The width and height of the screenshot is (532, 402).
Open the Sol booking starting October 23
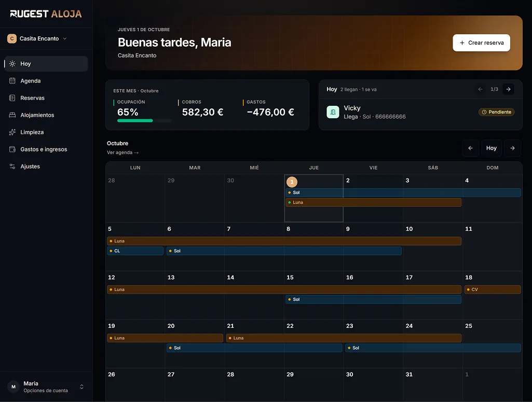pos(433,348)
